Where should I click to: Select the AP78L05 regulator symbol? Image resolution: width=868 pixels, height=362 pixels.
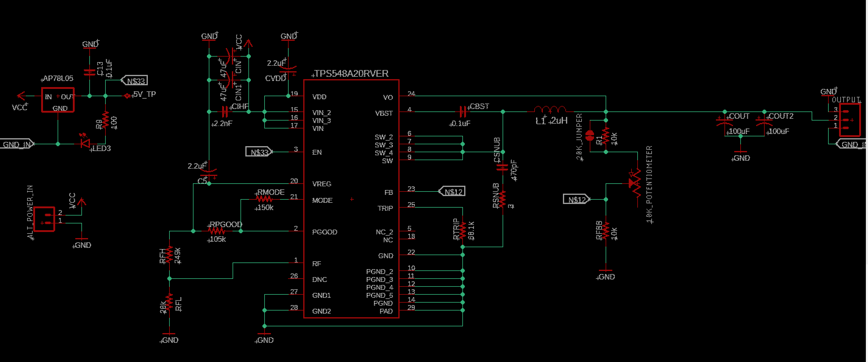tap(58, 100)
